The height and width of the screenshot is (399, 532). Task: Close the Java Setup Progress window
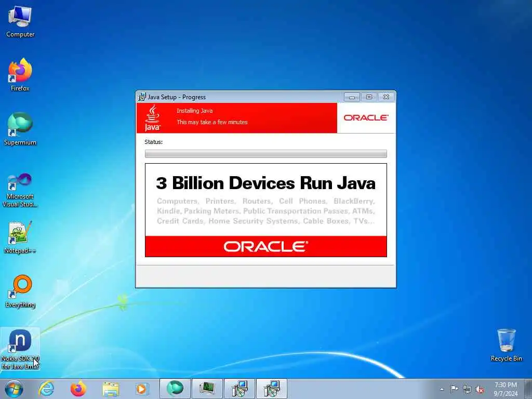(x=386, y=97)
